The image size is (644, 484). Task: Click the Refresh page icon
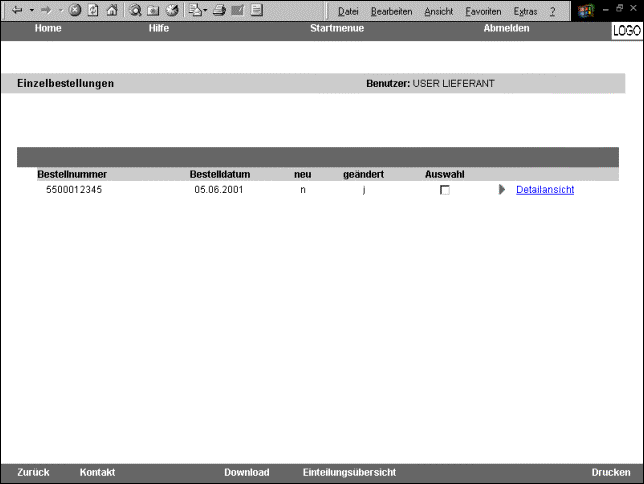(x=93, y=10)
